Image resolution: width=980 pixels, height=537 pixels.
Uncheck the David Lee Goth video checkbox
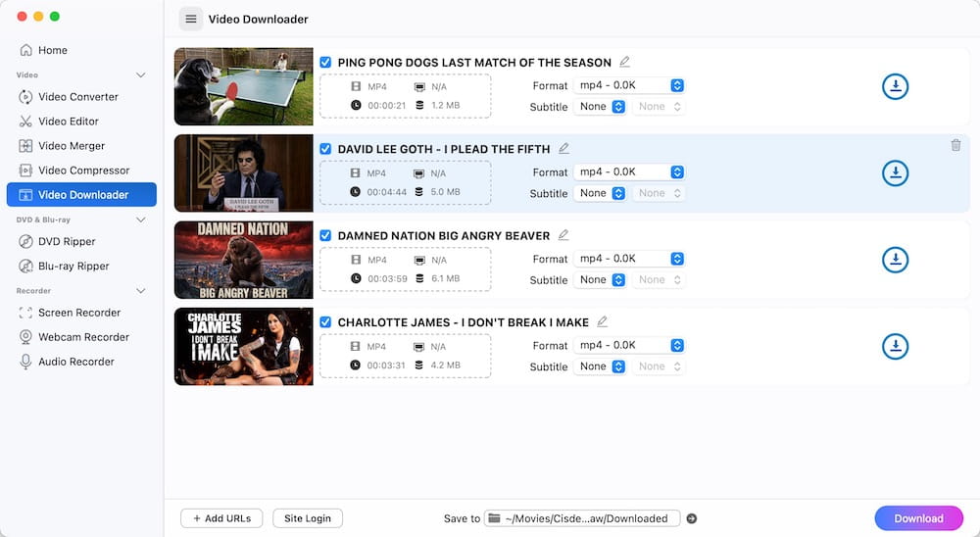[x=325, y=149]
